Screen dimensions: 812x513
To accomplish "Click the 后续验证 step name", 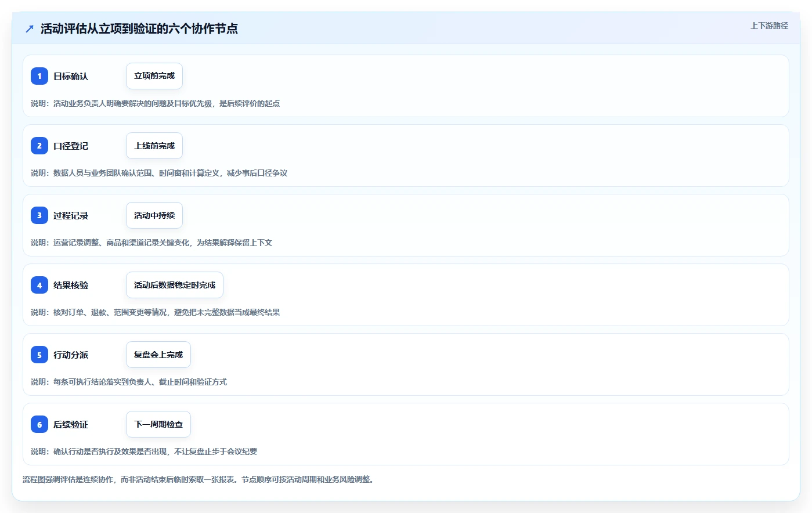I will coord(71,424).
